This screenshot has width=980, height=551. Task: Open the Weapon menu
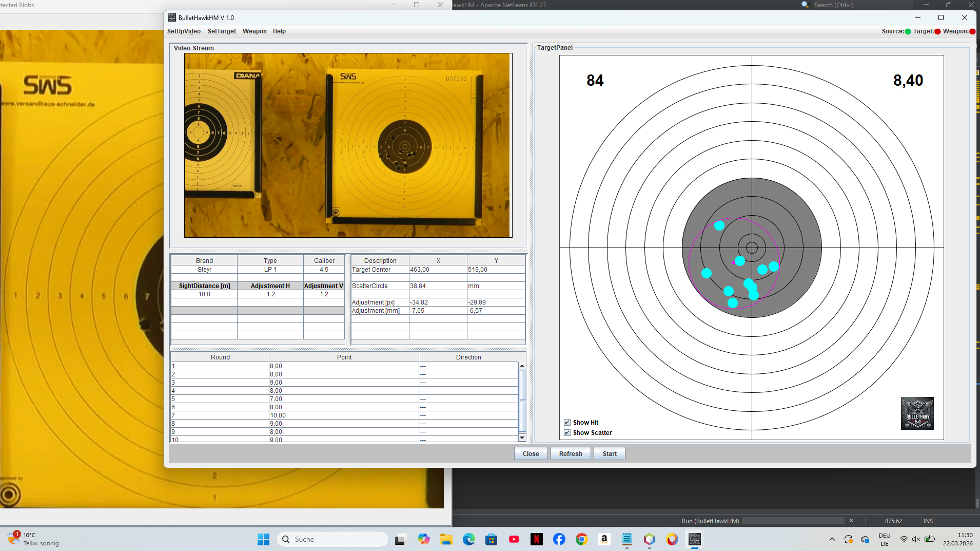(x=254, y=31)
